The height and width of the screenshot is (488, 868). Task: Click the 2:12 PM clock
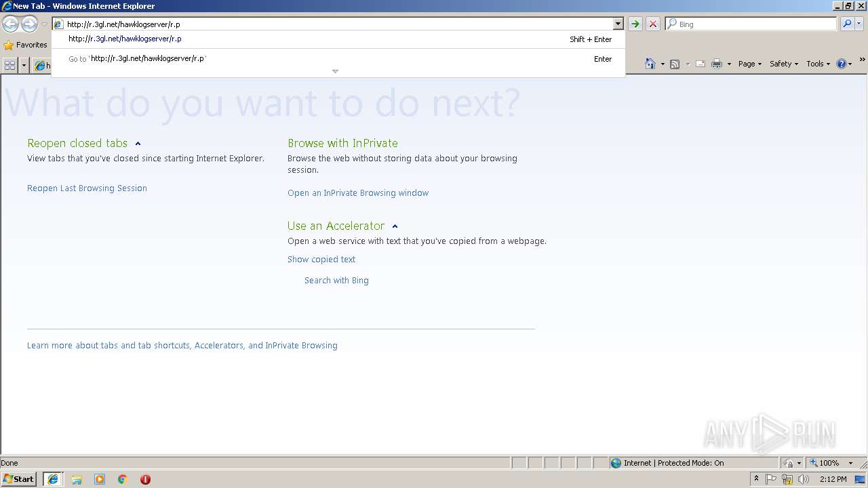(833, 479)
